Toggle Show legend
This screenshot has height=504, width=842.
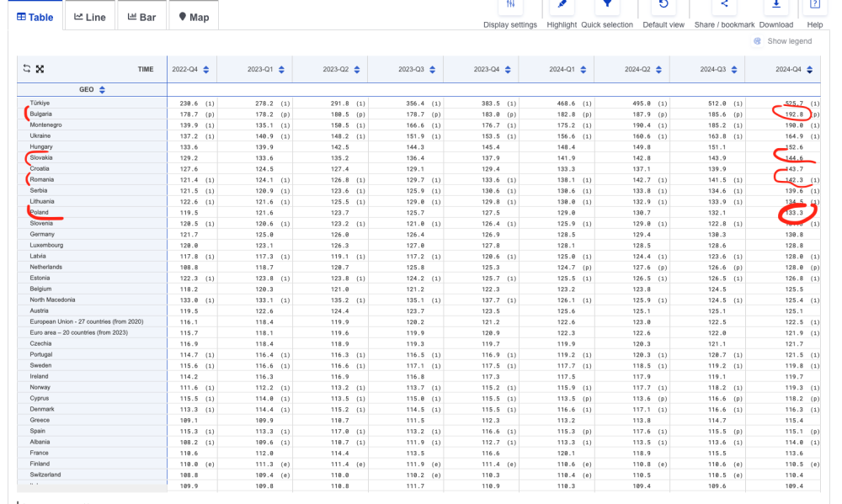(783, 41)
